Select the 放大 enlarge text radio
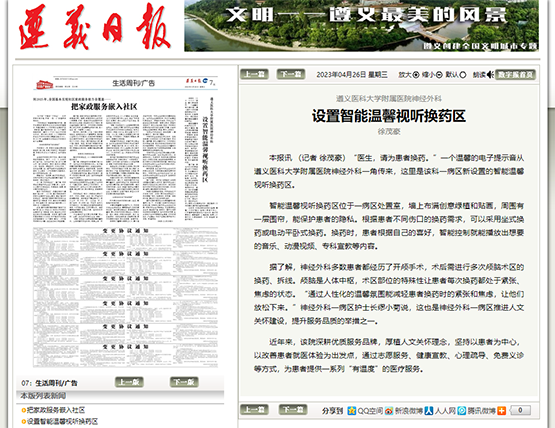The image size is (555, 428). 416,75
